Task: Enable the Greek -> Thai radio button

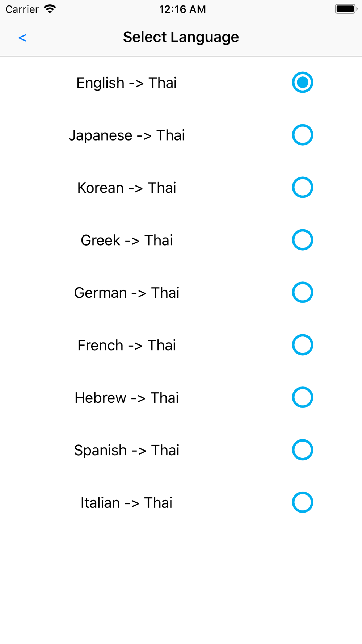Action: click(x=302, y=240)
